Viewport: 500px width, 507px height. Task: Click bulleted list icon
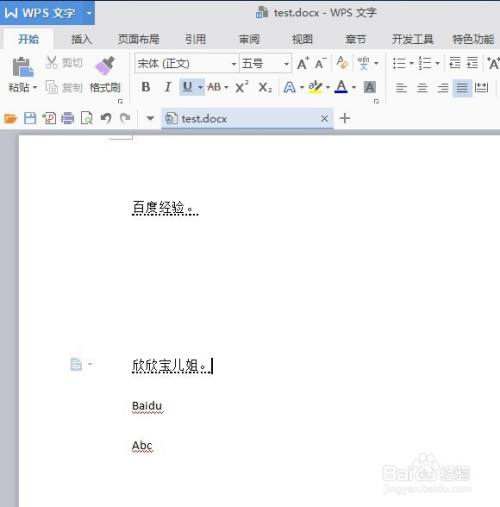click(399, 63)
